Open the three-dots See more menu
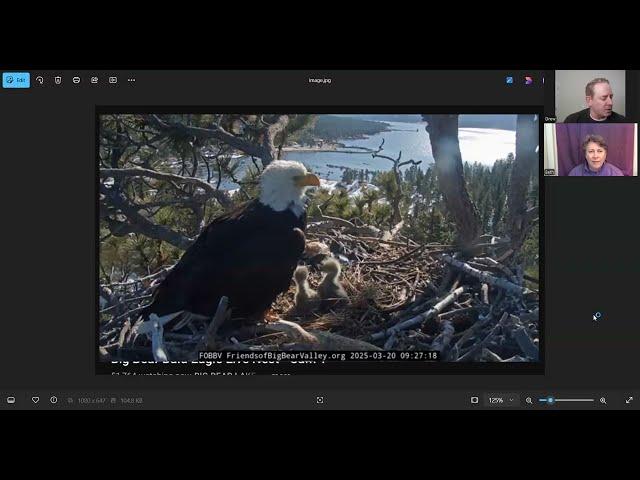The height and width of the screenshot is (480, 640). (131, 80)
